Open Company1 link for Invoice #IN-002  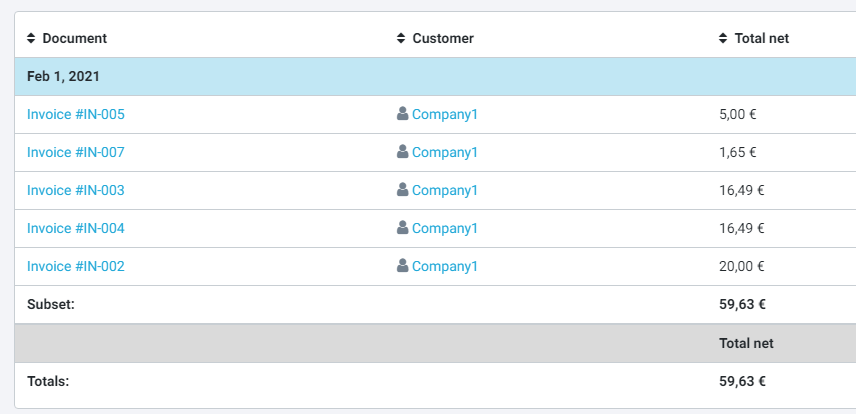tap(445, 267)
